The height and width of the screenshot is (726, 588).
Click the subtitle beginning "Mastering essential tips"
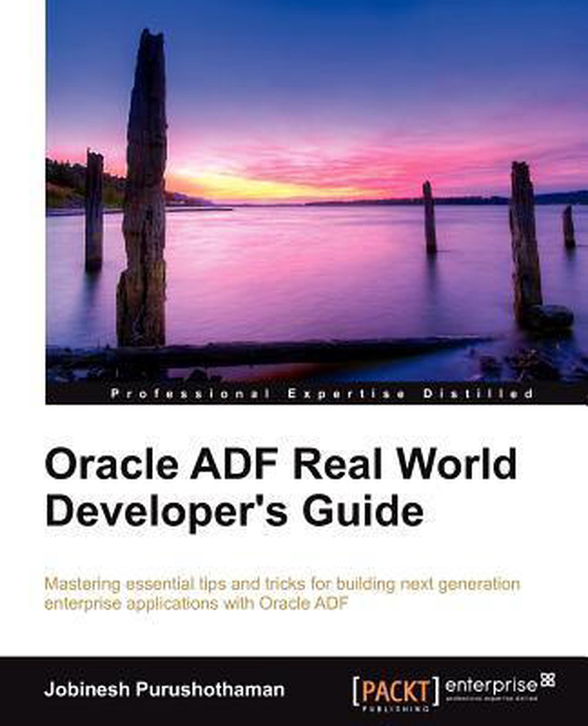pos(283,595)
